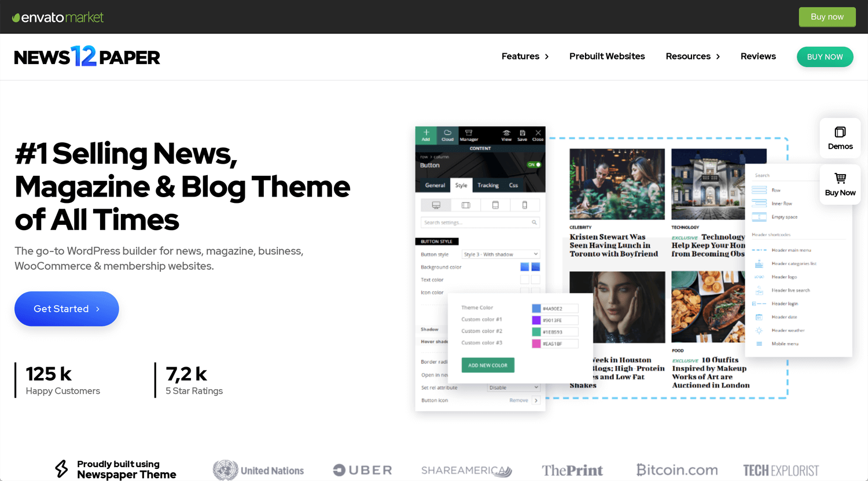The width and height of the screenshot is (868, 481).
Task: Click the Header login shortcode icon
Action: (759, 304)
